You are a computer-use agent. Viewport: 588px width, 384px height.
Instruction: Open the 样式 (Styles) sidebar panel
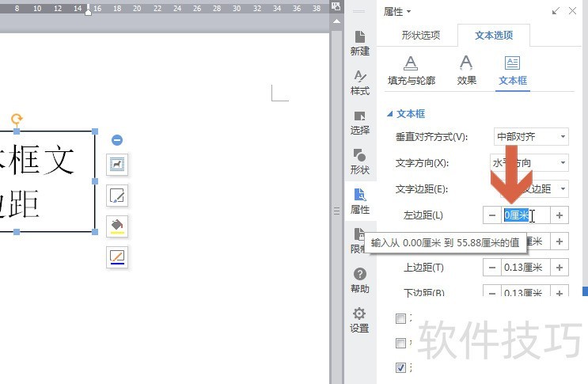click(x=359, y=82)
